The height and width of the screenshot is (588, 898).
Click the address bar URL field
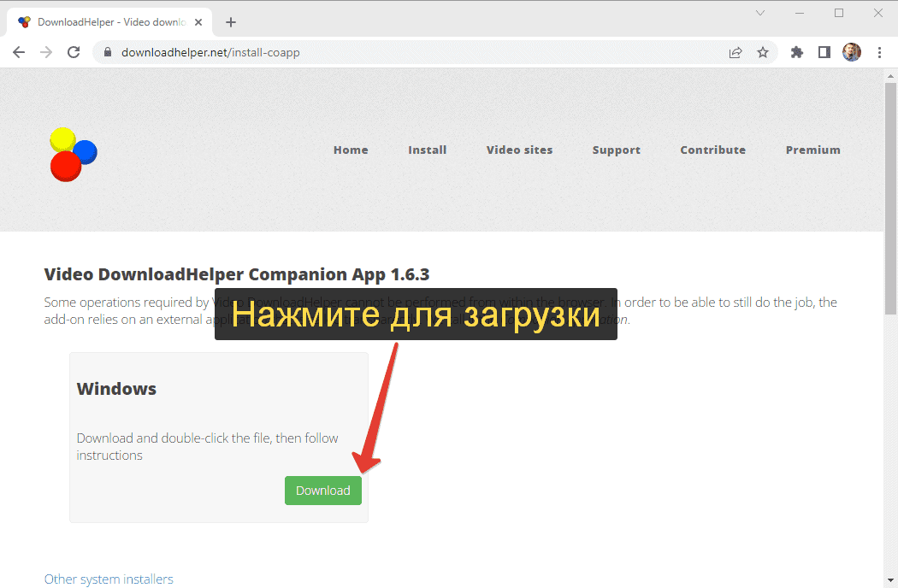coord(411,52)
